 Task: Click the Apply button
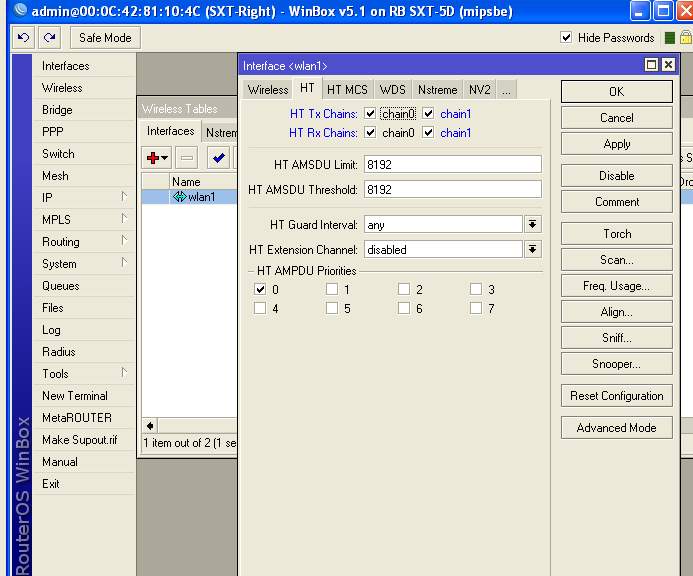(x=617, y=144)
